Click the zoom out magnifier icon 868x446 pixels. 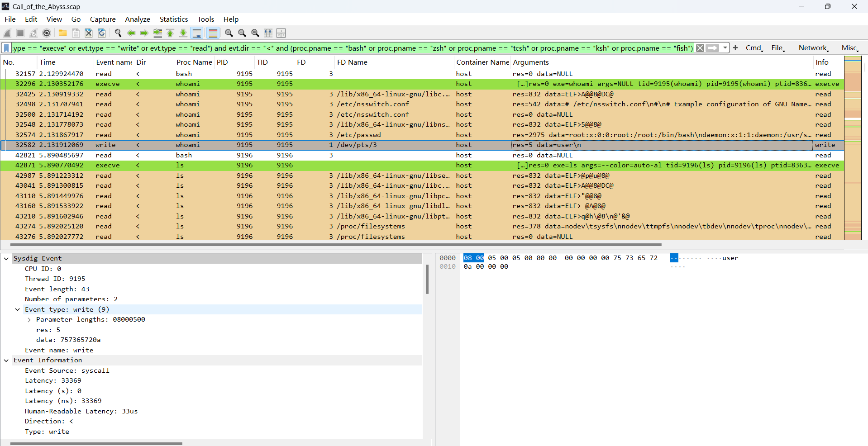(x=242, y=33)
